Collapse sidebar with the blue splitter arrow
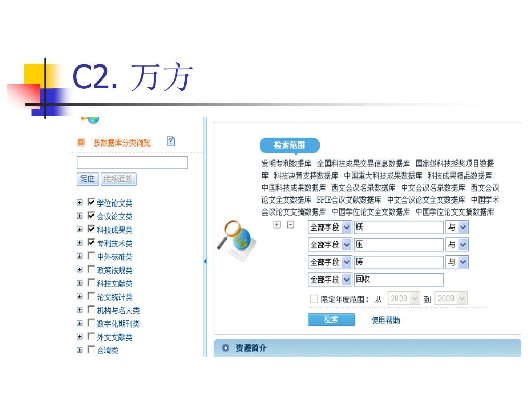The height and width of the screenshot is (399, 532). coord(205,261)
